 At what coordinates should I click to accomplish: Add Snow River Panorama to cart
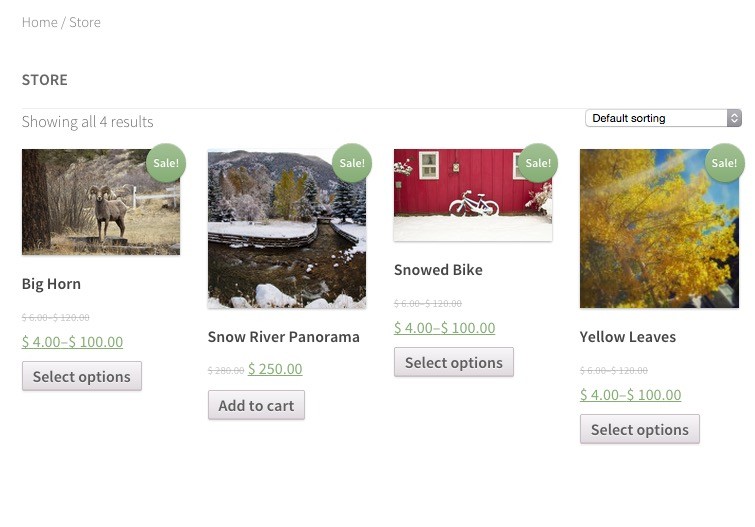[x=256, y=405]
